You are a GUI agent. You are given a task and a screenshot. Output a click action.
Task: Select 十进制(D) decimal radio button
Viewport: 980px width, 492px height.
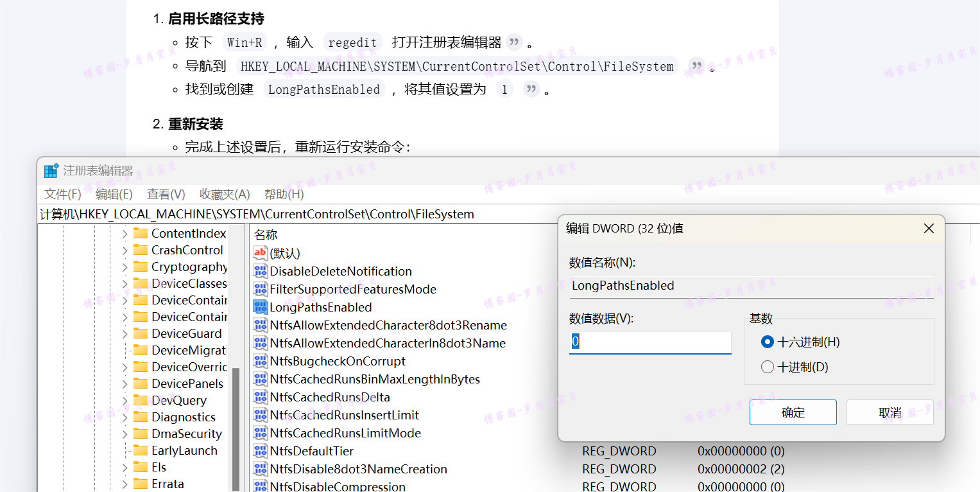(767, 367)
